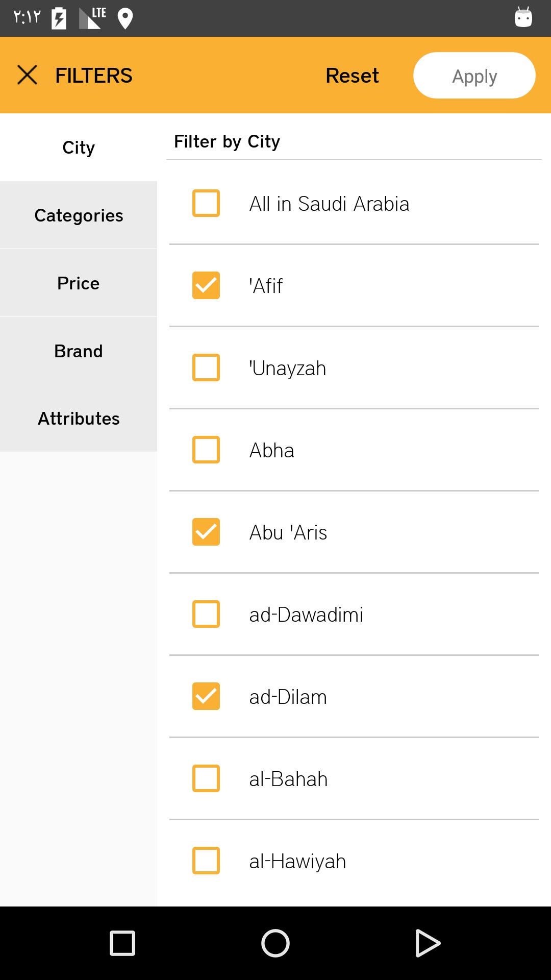Check the All in Saudi Arabia checkbox
Image resolution: width=551 pixels, height=980 pixels.
tap(206, 203)
